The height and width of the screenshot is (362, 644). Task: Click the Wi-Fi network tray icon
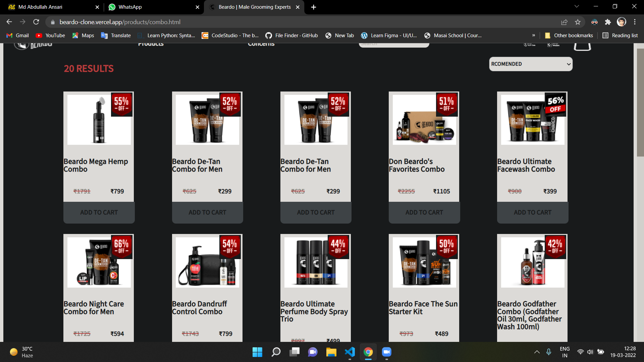pyautogui.click(x=580, y=352)
